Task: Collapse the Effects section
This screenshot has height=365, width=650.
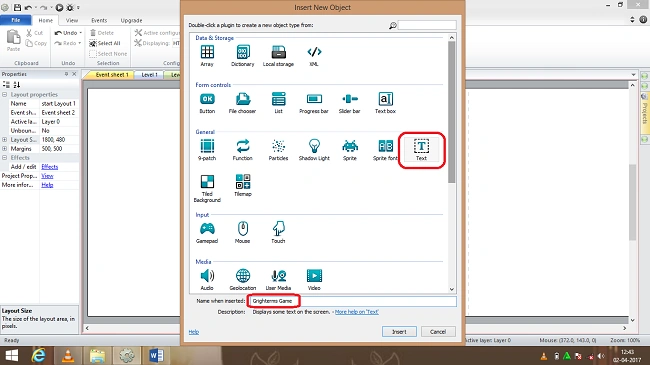Action: [5, 158]
